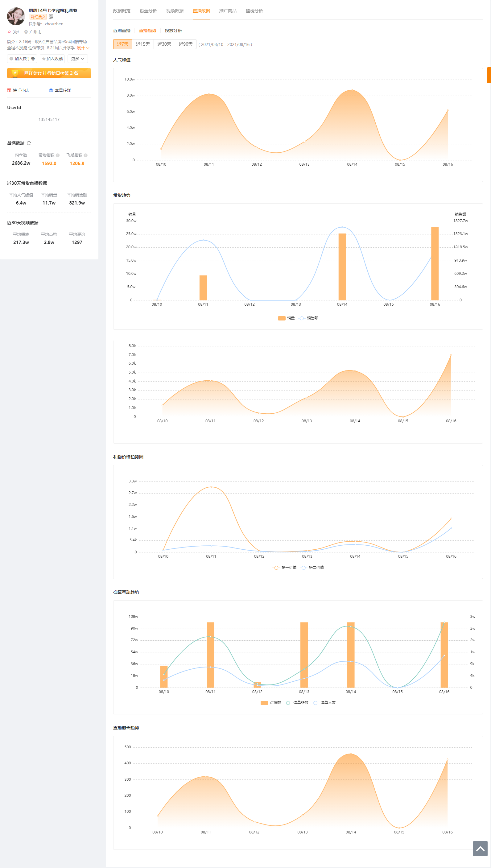Image resolution: width=491 pixels, height=868 pixels.
Task: Open the 更多 dropdown
Action: (77, 59)
